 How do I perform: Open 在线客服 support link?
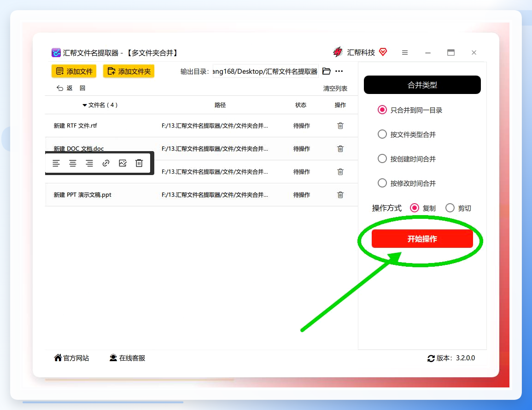coord(127,358)
